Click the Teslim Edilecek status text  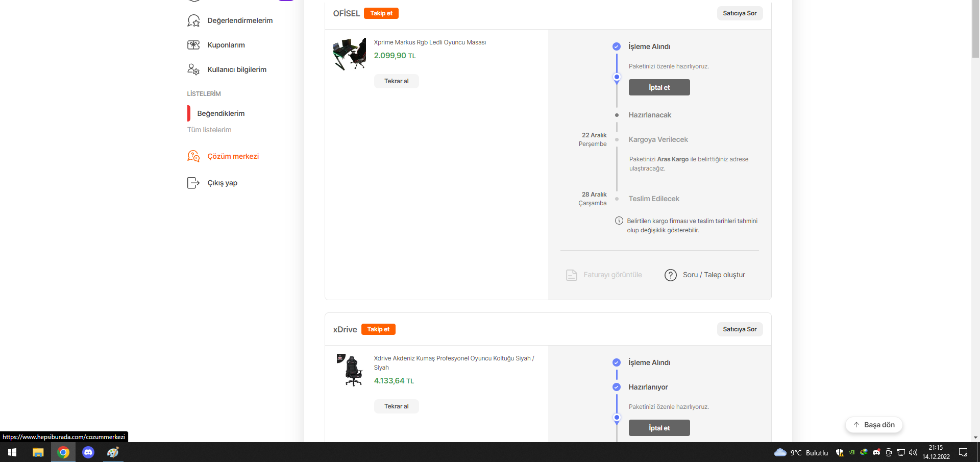coord(654,199)
